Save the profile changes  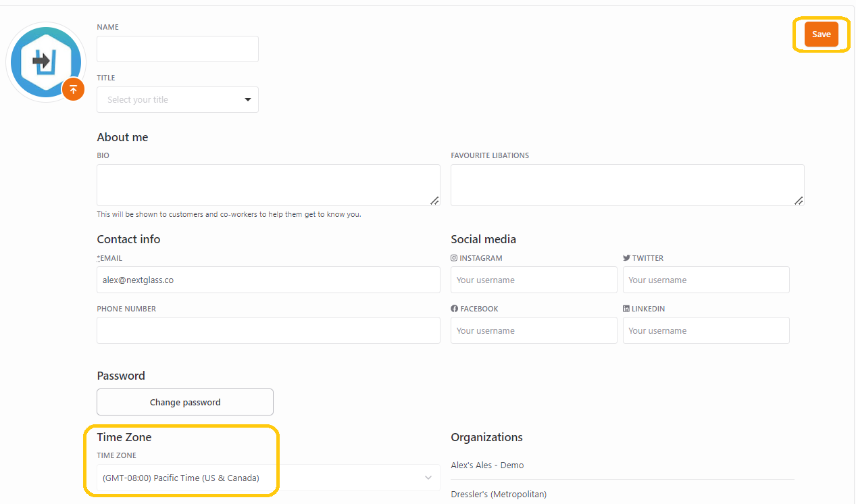click(821, 34)
